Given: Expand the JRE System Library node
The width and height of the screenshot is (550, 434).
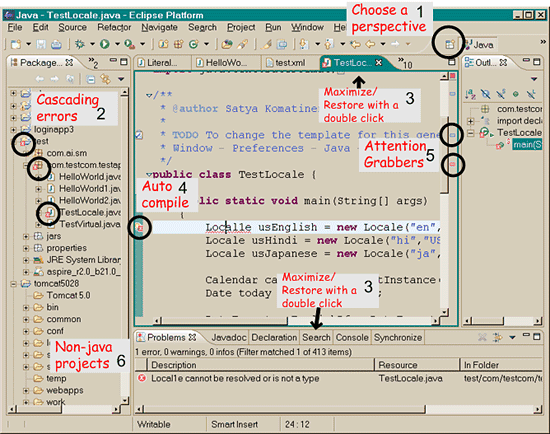Looking at the screenshot, I should pyautogui.click(x=26, y=260).
